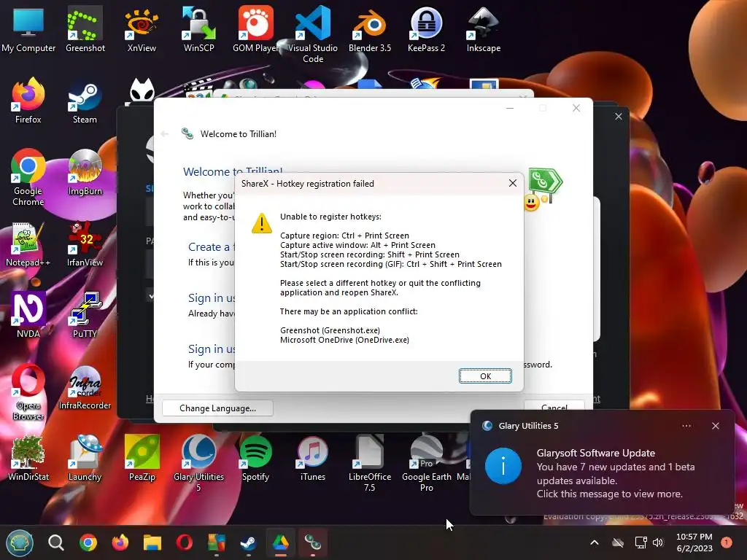This screenshot has height=560, width=747.
Task: Show hidden system tray icons
Action: [x=595, y=542]
